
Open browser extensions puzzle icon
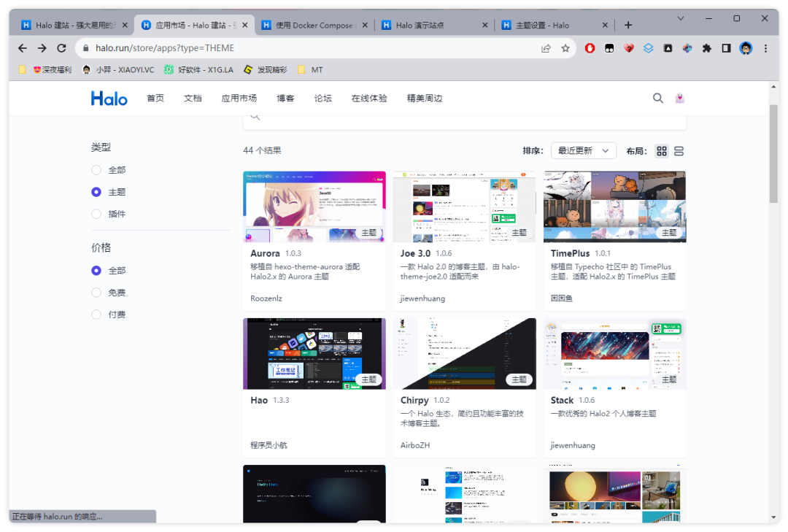click(706, 48)
